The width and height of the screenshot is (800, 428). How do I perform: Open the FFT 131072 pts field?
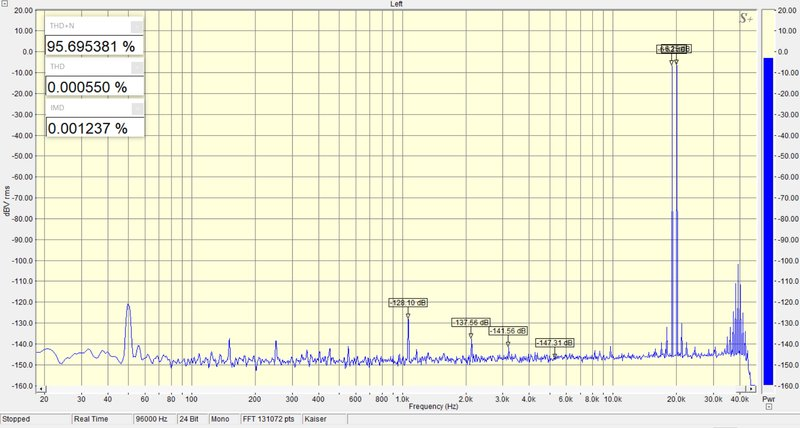268,419
